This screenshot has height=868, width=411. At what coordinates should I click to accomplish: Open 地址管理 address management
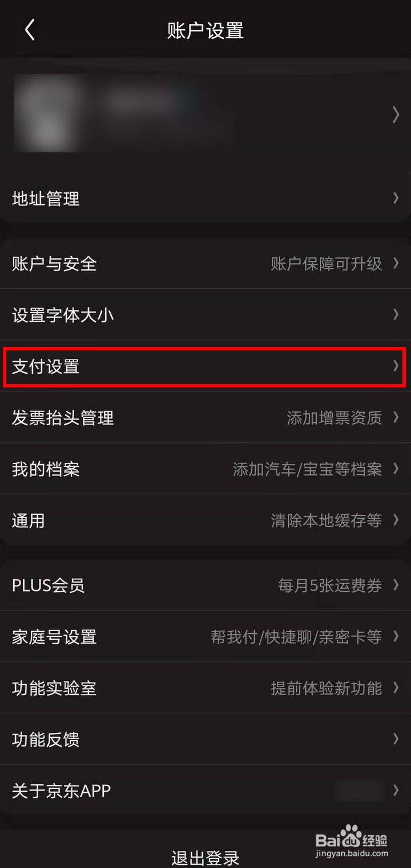click(x=205, y=199)
